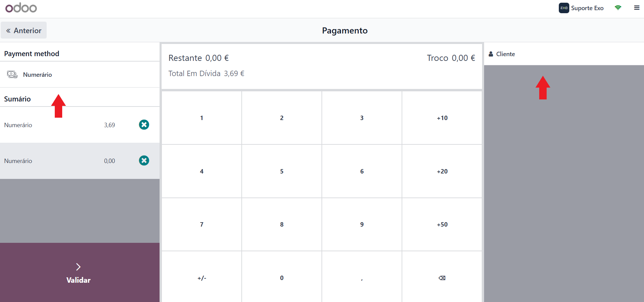Add +10 to the amount
Viewport: 644px width, 302px height.
[442, 118]
